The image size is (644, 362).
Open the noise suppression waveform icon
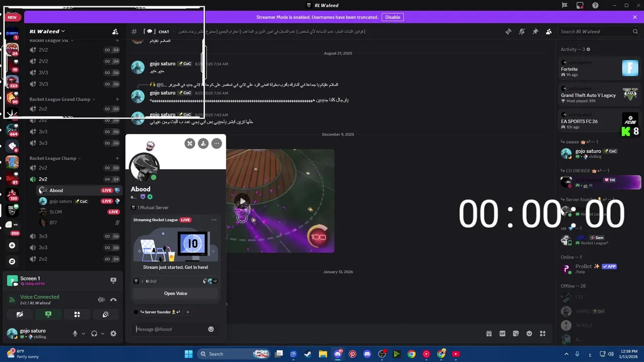(101, 300)
